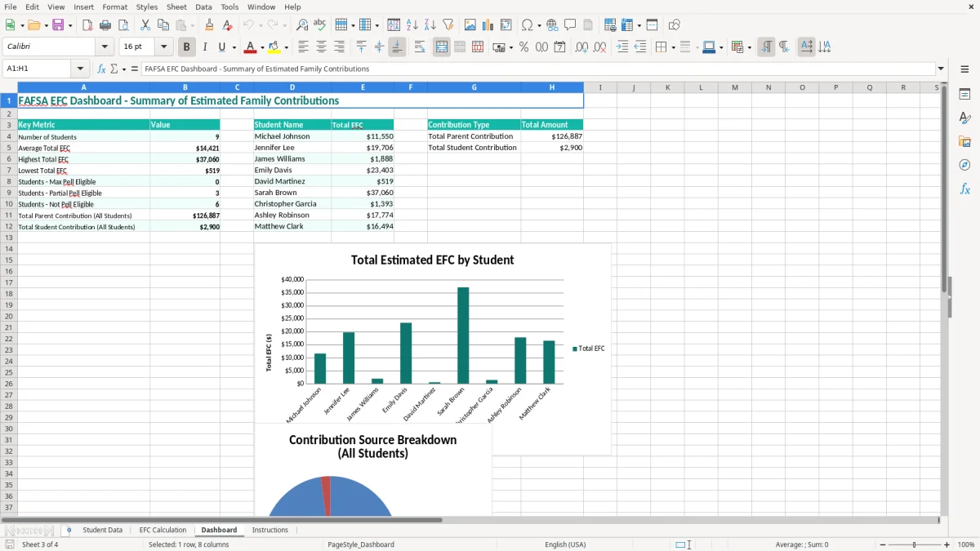
Task: Open the Borders dropdown arrow
Action: 673,47
